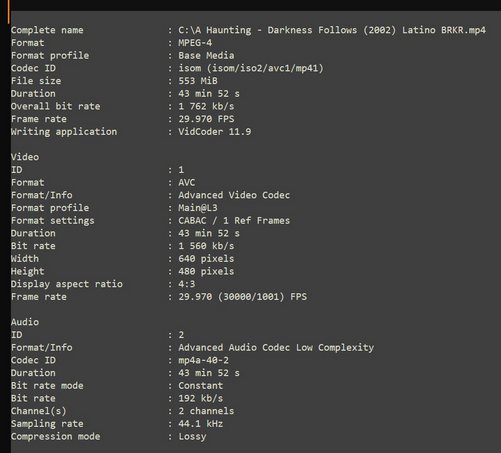Select the 553 MiB file size value
Screen dimensions: 501x453
(198, 81)
